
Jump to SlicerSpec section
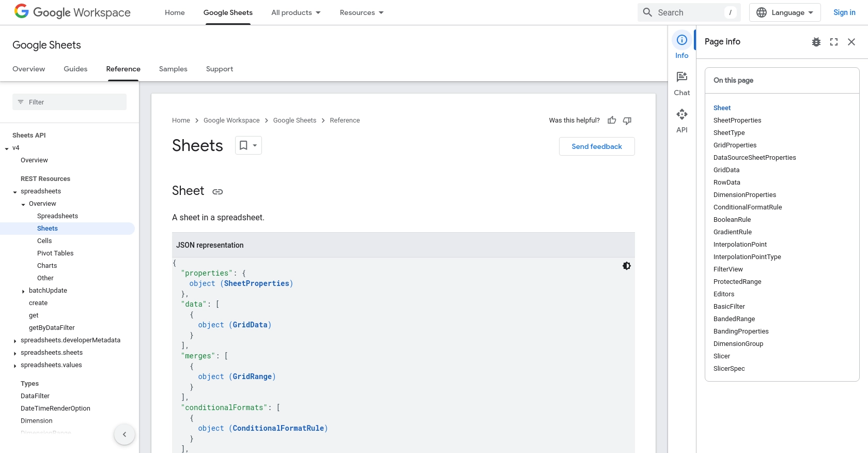(x=729, y=369)
